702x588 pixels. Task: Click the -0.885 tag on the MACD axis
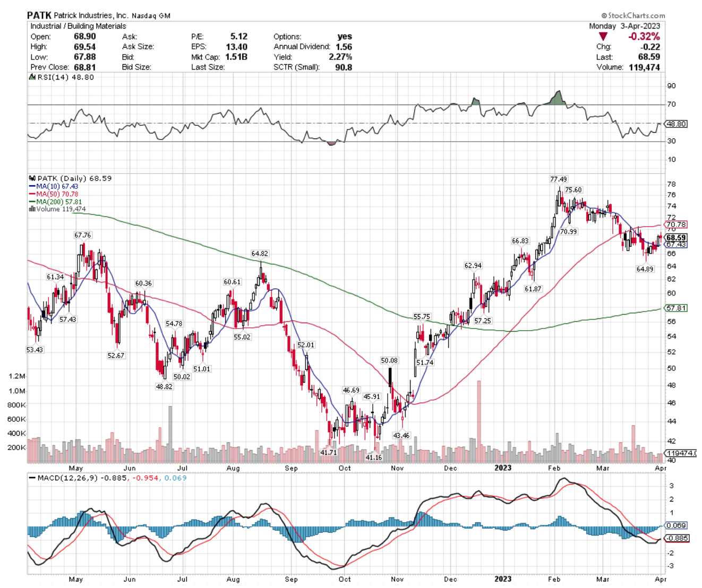(678, 538)
